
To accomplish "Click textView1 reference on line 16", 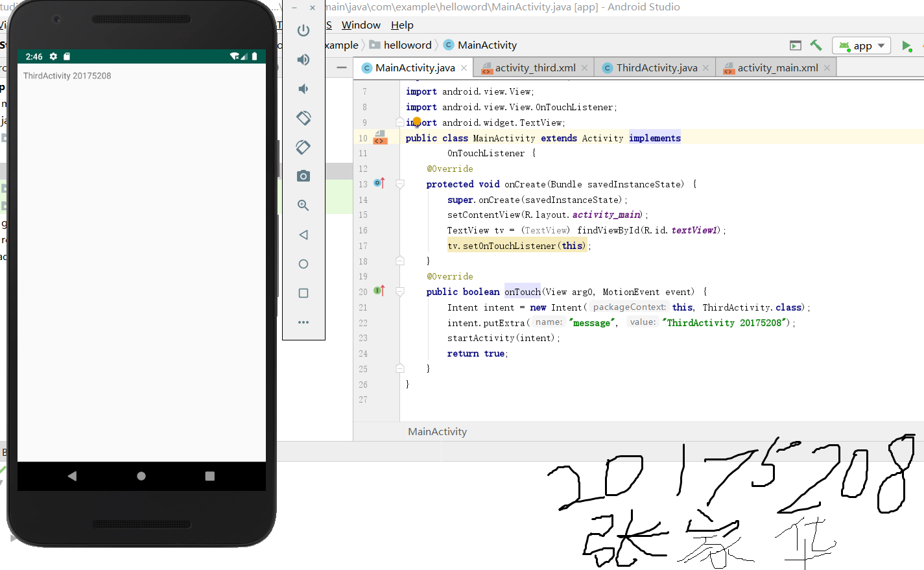I will click(x=694, y=230).
